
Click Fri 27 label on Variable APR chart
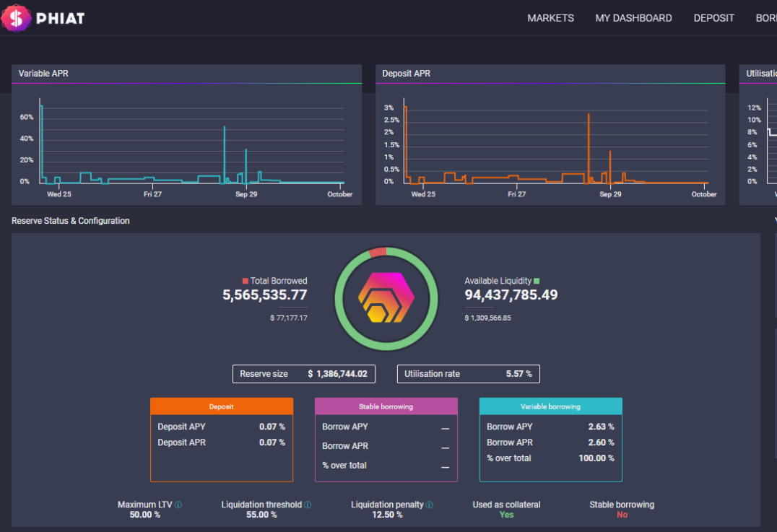[152, 194]
